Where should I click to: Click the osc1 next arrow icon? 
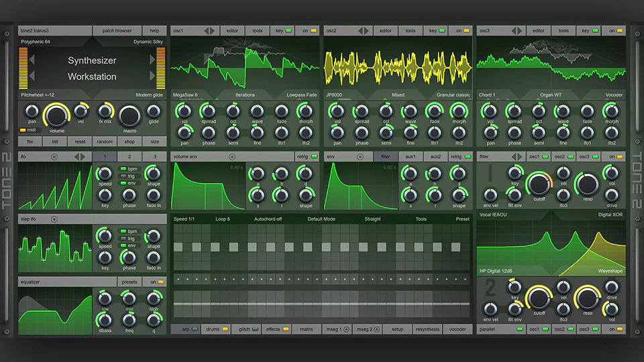click(x=213, y=31)
